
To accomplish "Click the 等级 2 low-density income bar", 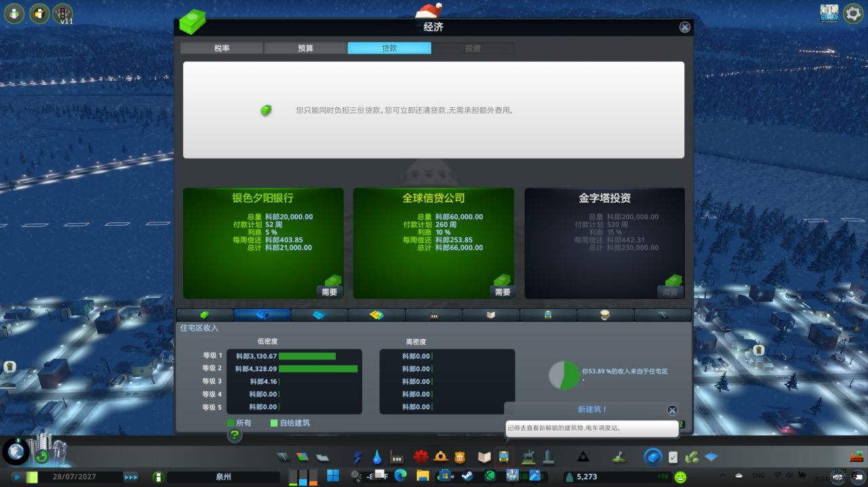I will pos(318,369).
